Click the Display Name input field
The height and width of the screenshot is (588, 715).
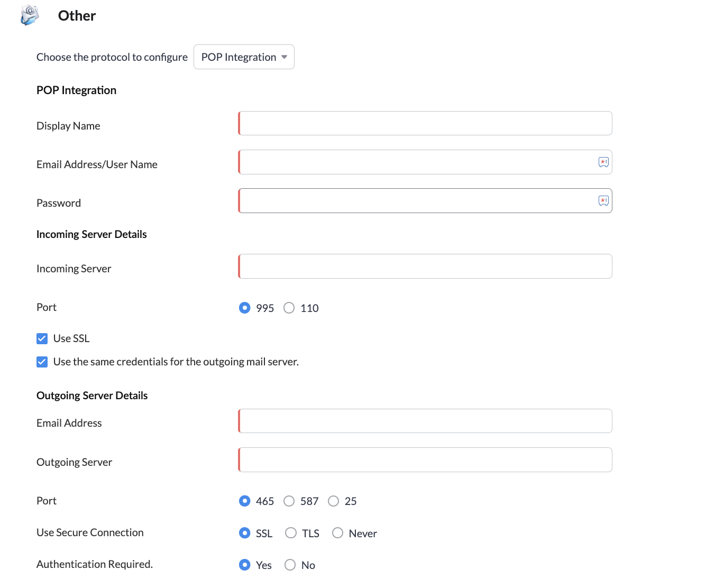(x=425, y=123)
